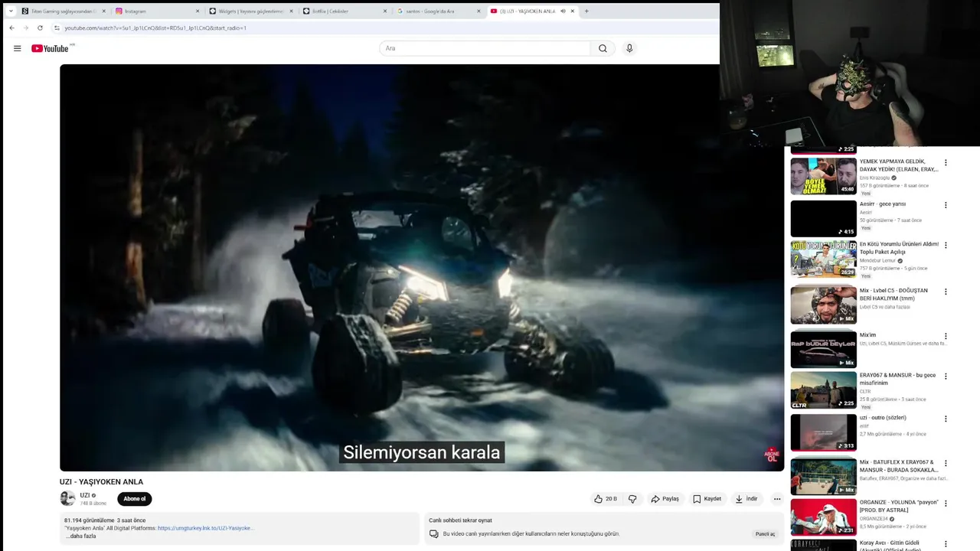Expand description with ...daha fazla
The height and width of the screenshot is (551, 980).
[81, 536]
